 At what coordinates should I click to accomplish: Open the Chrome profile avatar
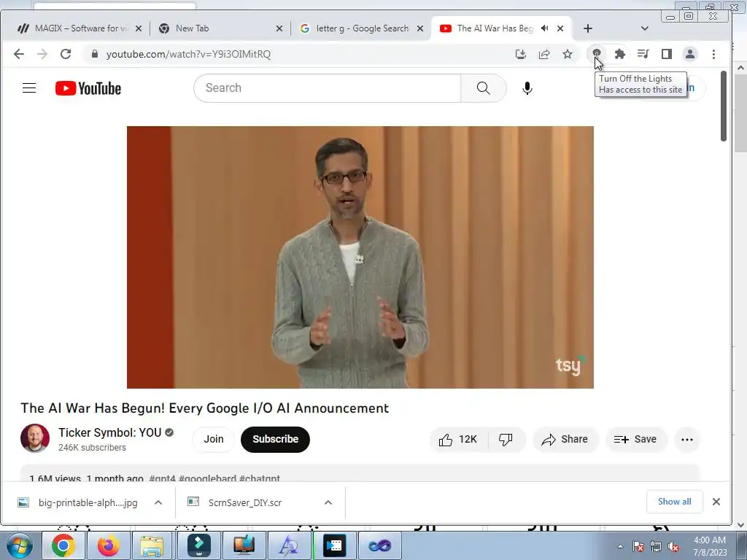click(690, 54)
